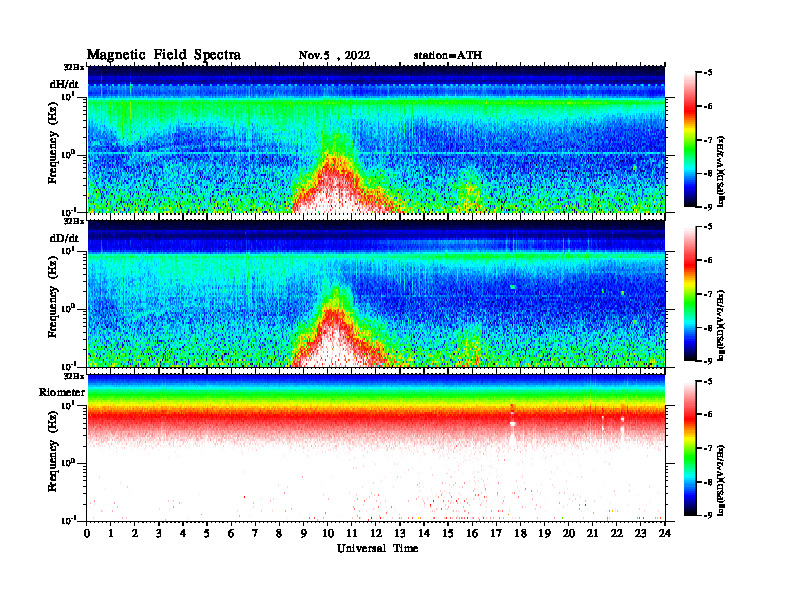
Task: Click the color scale bar beside the Riometer panel
Action: pyautogui.click(x=690, y=448)
